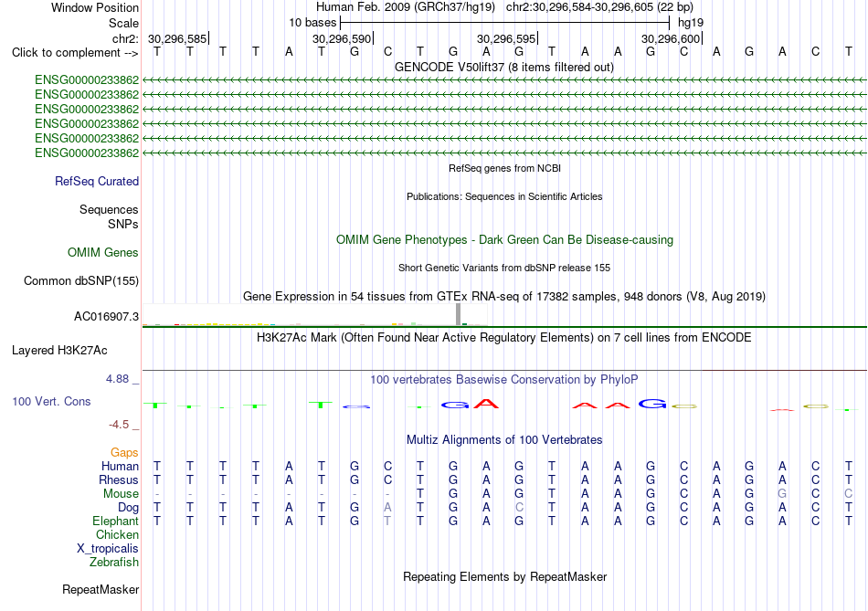Click the GENCODE V50lift37 track title
Viewport: 868px width, 611px height.
[504, 67]
